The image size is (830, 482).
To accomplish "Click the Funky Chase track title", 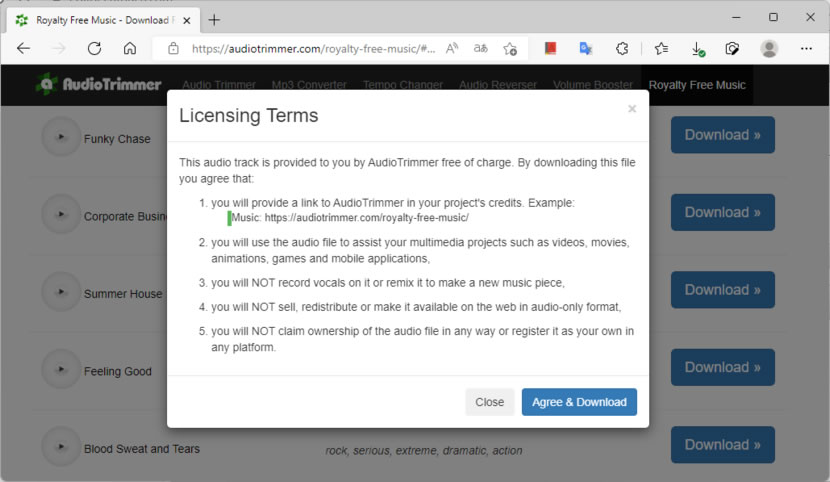I will [117, 139].
